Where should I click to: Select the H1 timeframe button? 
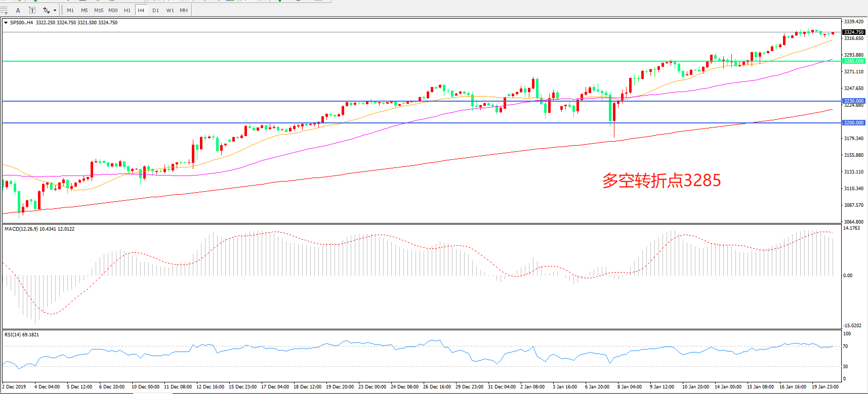[x=127, y=10]
